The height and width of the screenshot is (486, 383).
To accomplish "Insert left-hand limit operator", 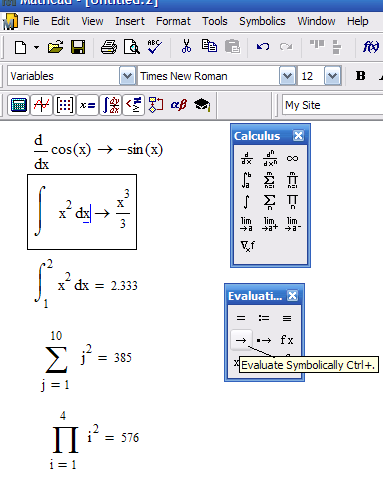I will pos(293,224).
